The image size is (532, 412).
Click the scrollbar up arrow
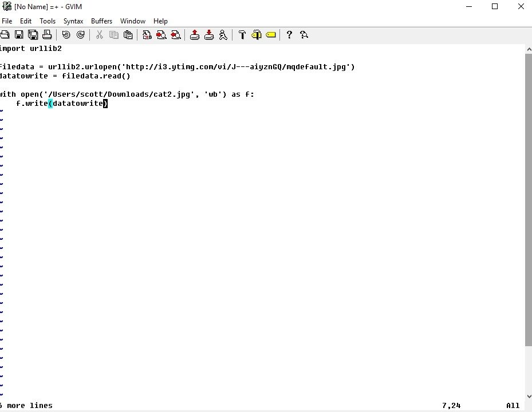click(529, 49)
